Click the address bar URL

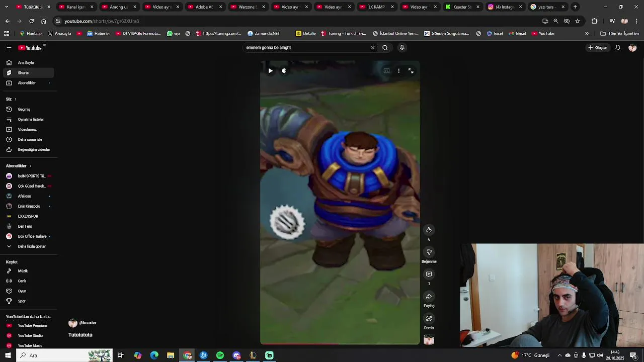click(x=102, y=21)
